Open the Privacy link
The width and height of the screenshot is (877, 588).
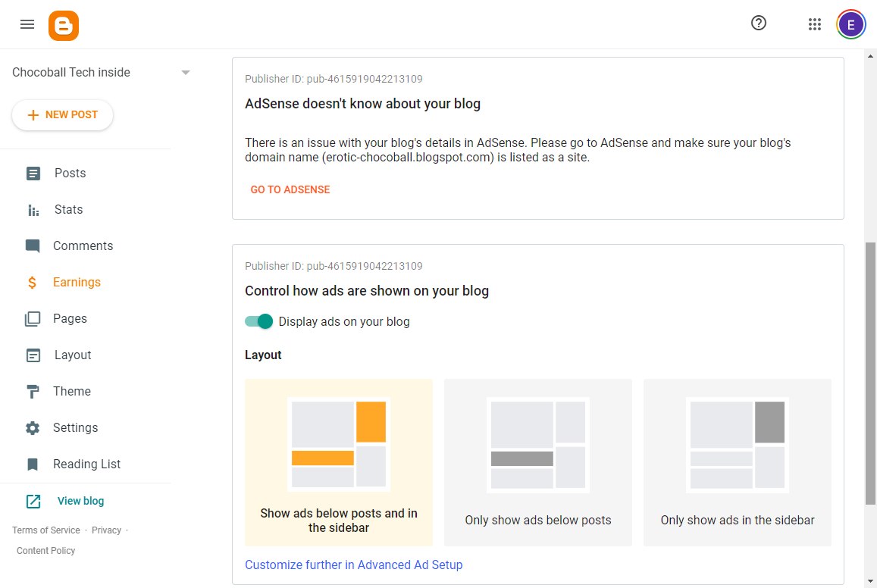click(x=106, y=530)
